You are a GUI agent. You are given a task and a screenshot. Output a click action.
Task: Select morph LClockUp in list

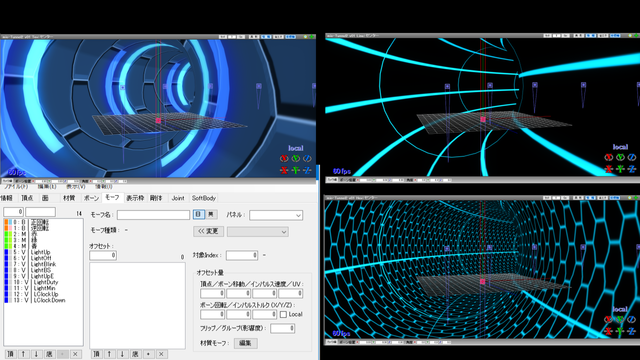pyautogui.click(x=46, y=294)
